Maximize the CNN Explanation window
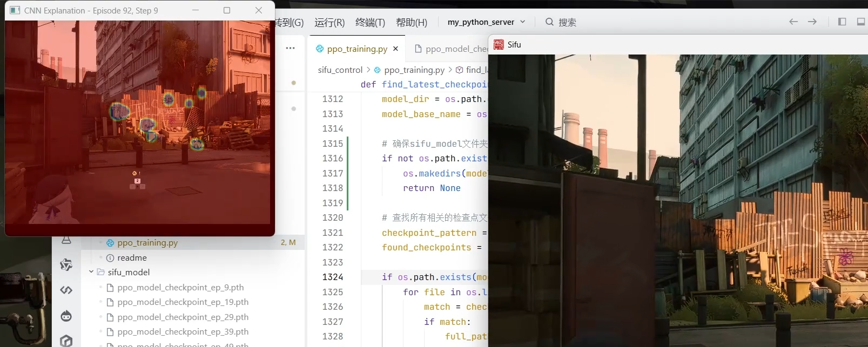This screenshot has height=347, width=868. [227, 10]
